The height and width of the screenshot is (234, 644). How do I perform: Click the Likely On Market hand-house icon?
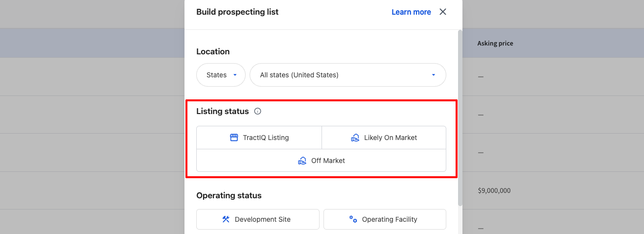coord(355,138)
